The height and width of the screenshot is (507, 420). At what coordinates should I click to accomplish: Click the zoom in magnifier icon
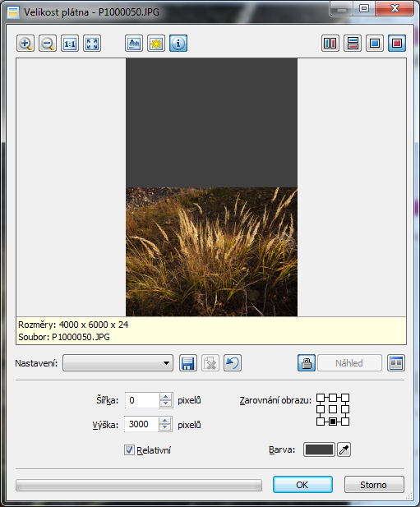click(x=25, y=44)
